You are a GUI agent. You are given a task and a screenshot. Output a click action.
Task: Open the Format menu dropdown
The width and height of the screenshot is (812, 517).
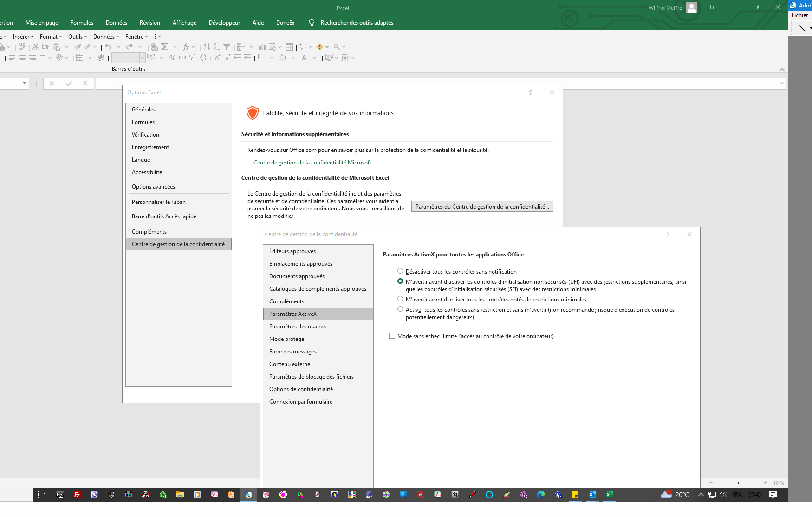(51, 37)
